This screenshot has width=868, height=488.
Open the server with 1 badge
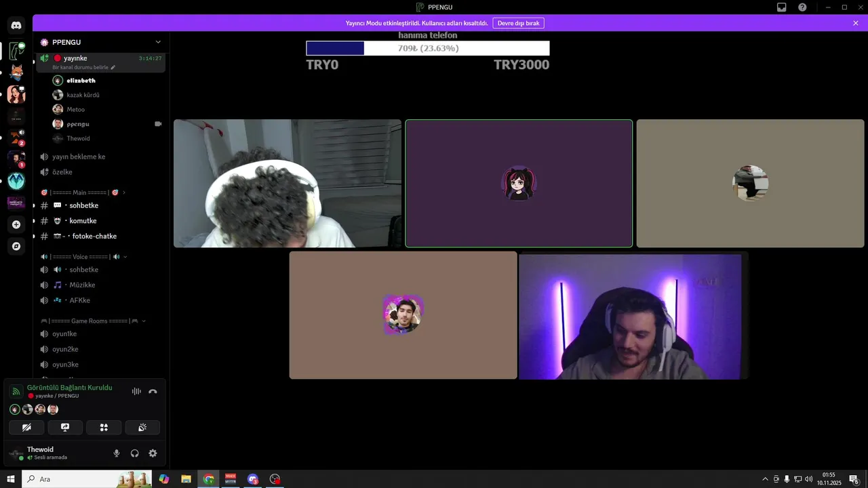pyautogui.click(x=16, y=159)
